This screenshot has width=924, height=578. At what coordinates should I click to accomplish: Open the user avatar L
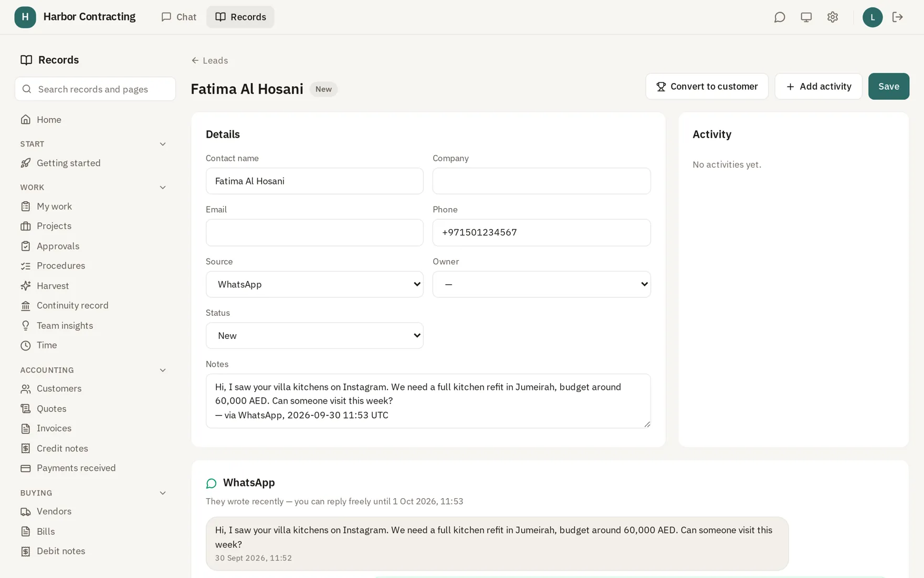pos(872,17)
